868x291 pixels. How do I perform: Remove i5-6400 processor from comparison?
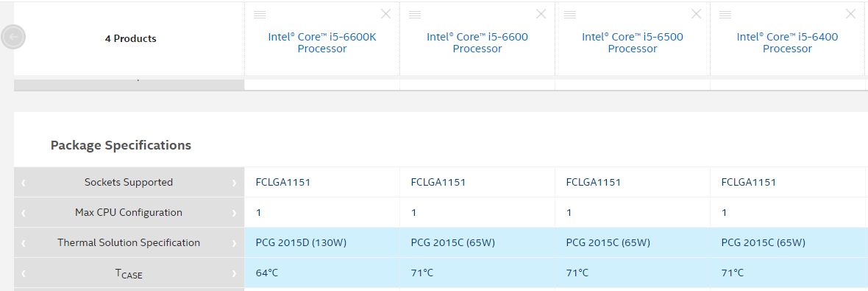(851, 14)
